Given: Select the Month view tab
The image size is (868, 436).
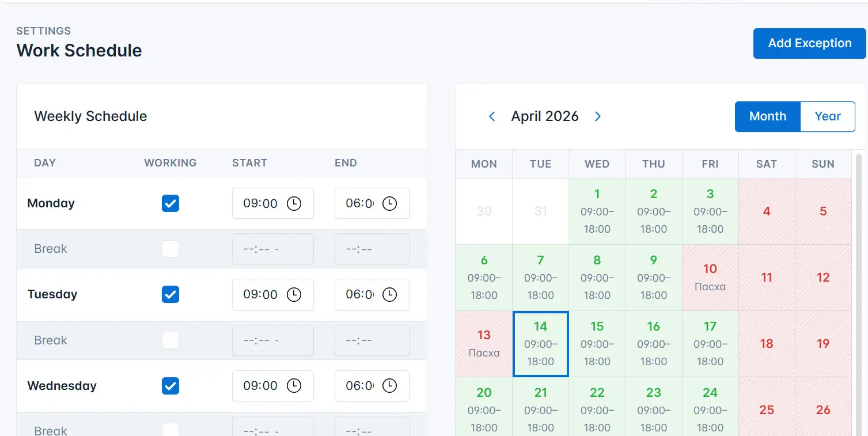Looking at the screenshot, I should coord(767,116).
